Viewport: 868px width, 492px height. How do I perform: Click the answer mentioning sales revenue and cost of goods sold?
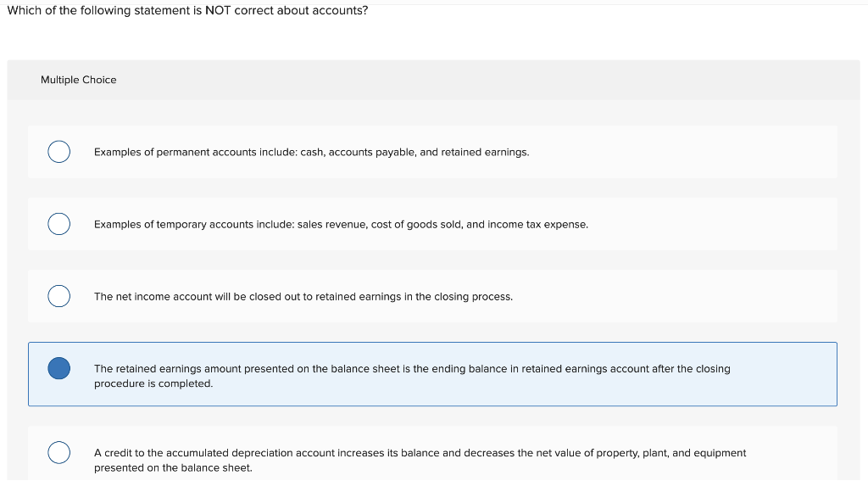tap(341, 224)
